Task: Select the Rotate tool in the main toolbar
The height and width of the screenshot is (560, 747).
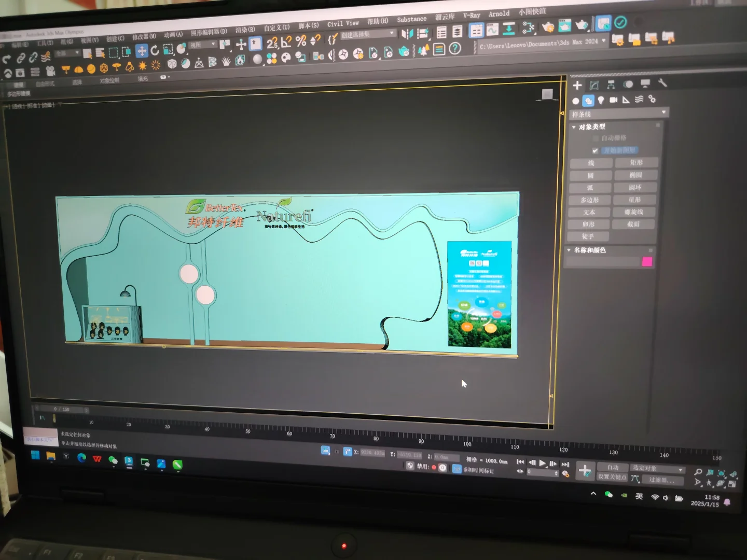Action: click(x=155, y=50)
